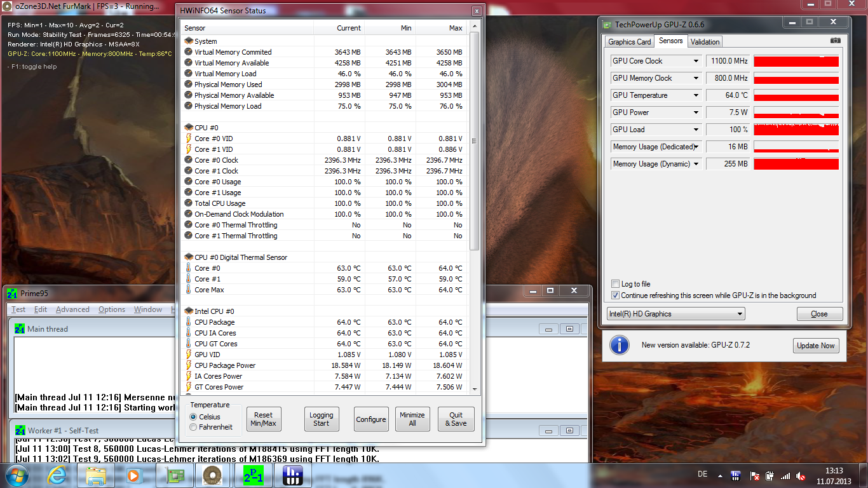
Task: Click the Quit & Save button
Action: click(456, 419)
